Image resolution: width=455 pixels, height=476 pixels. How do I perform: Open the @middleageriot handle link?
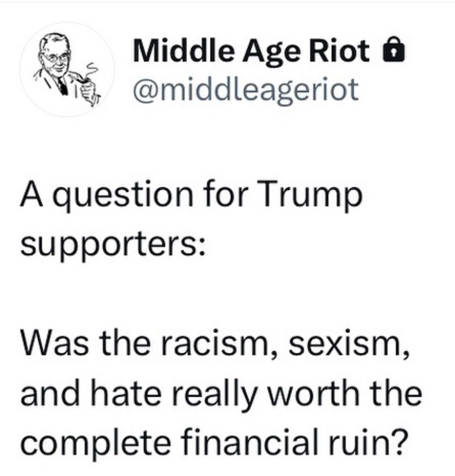[245, 90]
